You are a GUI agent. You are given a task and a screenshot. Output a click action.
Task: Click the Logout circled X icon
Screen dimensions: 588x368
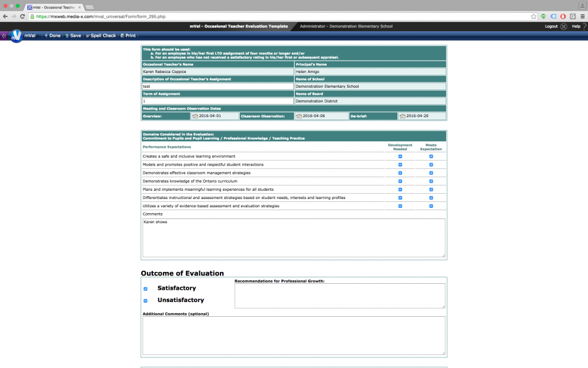563,26
